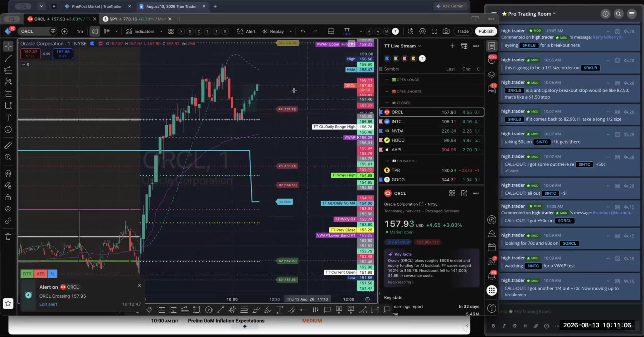Open the help center question mark icon
Image resolution: width=644 pixels, height=337 pixels.
pyautogui.click(x=492, y=308)
